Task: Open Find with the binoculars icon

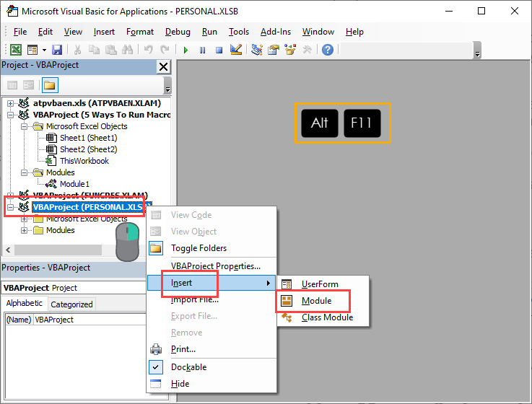Action: click(128, 50)
